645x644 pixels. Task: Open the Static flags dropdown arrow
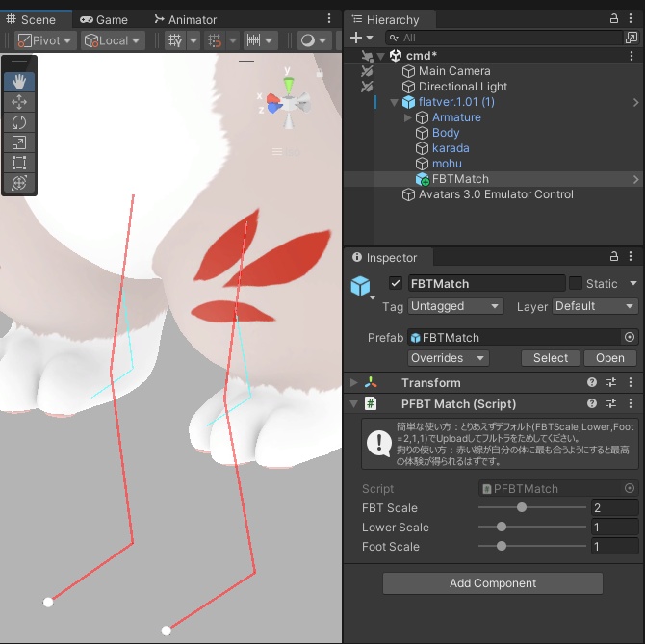633,283
